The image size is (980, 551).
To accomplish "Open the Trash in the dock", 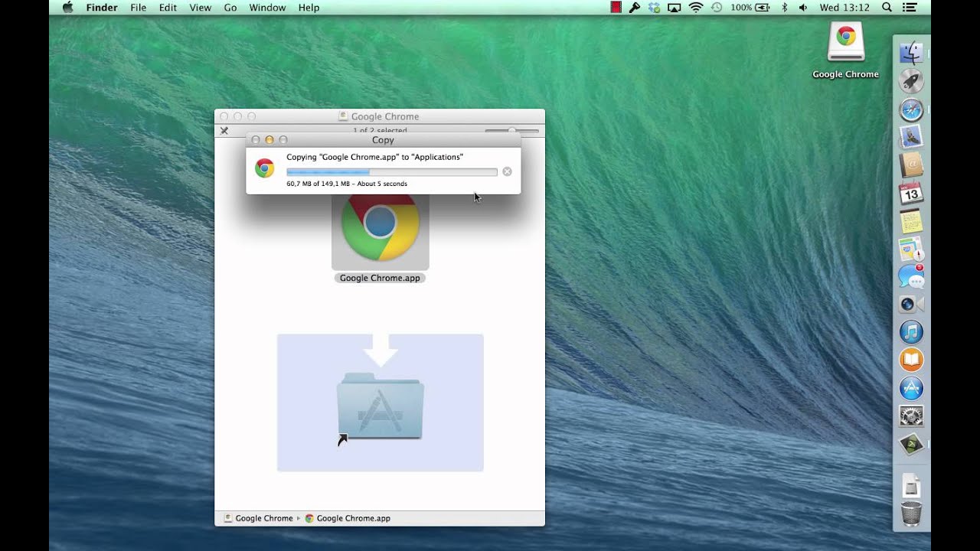I will [x=911, y=514].
